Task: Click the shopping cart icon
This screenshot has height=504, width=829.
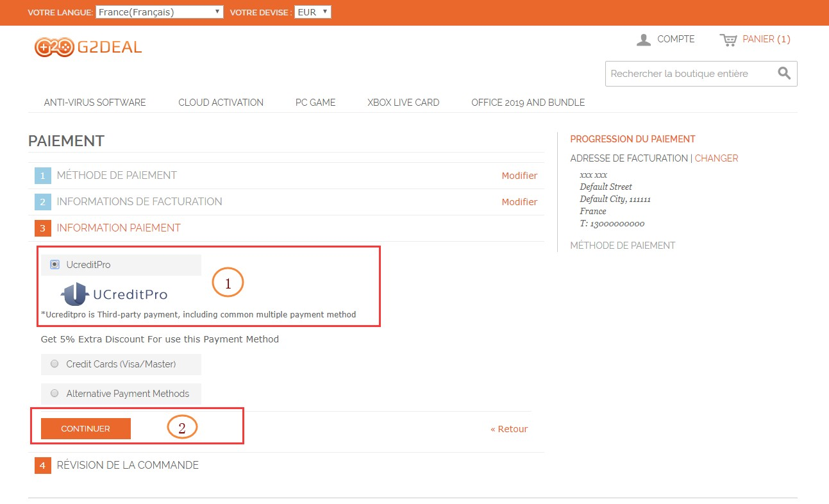Action: pos(728,40)
